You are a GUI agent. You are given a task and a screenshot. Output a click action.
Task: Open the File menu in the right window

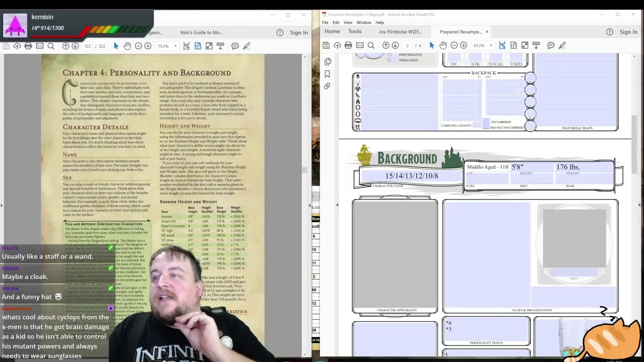325,22
